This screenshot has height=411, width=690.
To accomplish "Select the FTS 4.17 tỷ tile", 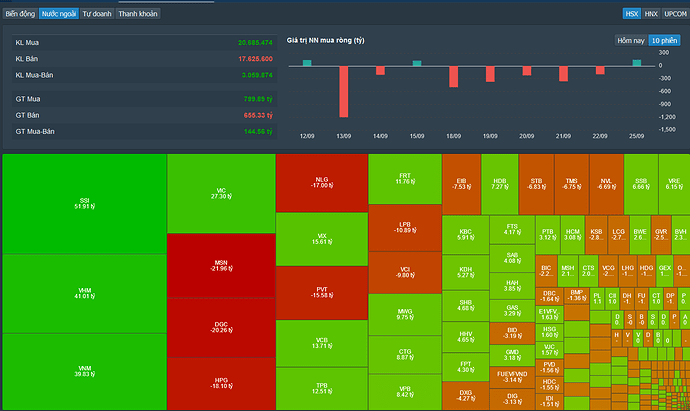I will tap(512, 230).
